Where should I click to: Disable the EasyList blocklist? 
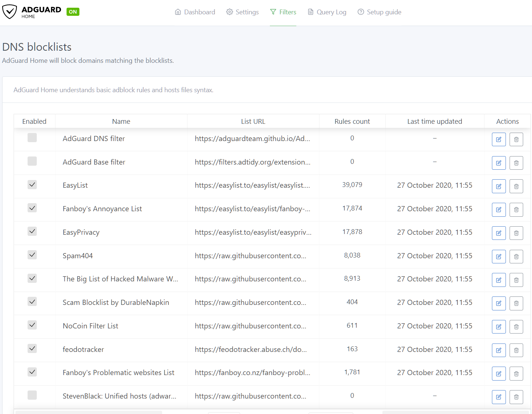point(32,184)
